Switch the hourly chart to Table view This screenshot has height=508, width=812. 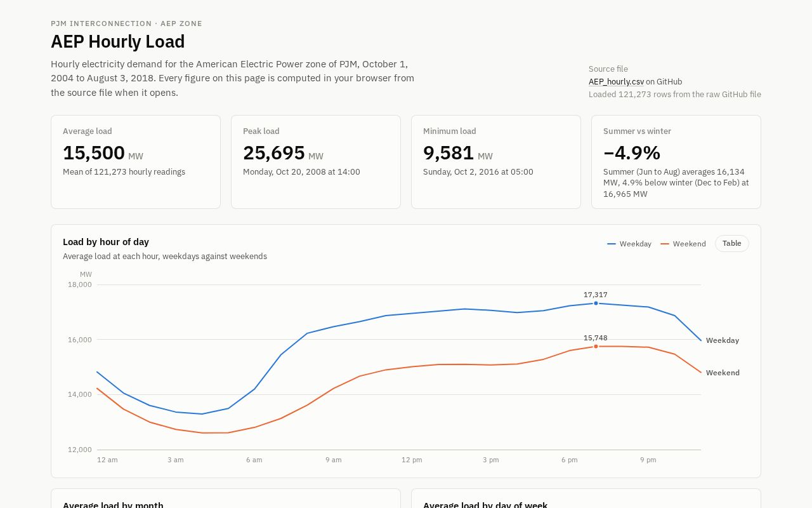[x=731, y=243]
